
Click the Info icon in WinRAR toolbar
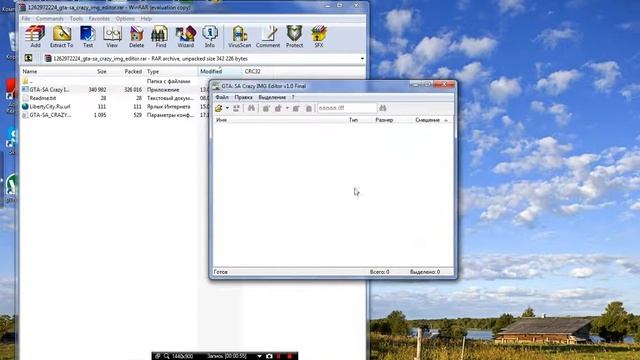[x=210, y=37]
